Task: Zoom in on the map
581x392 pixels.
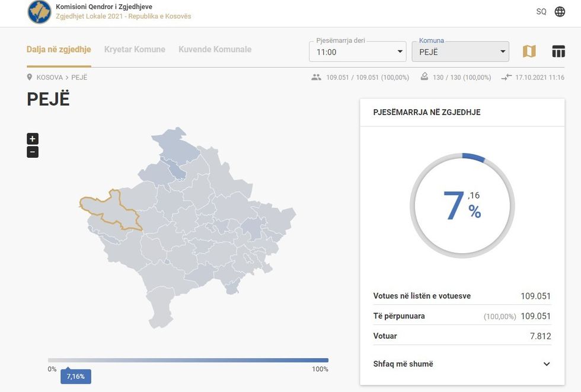Action: coord(33,139)
